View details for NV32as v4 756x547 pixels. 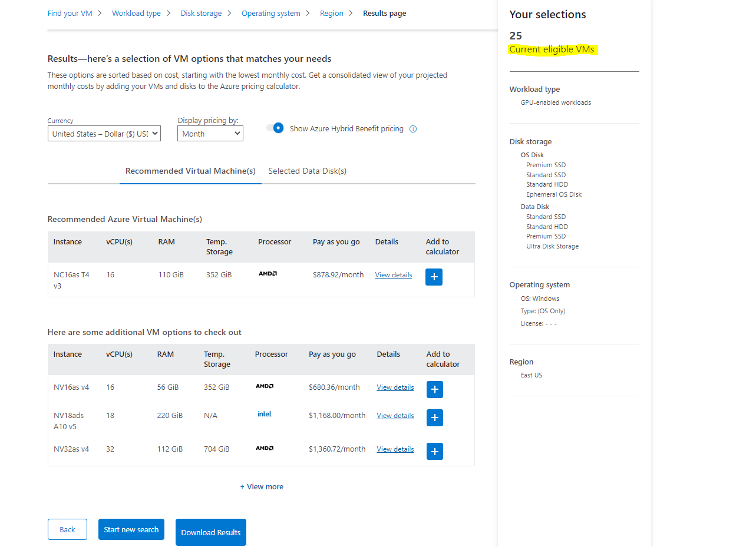click(x=395, y=449)
